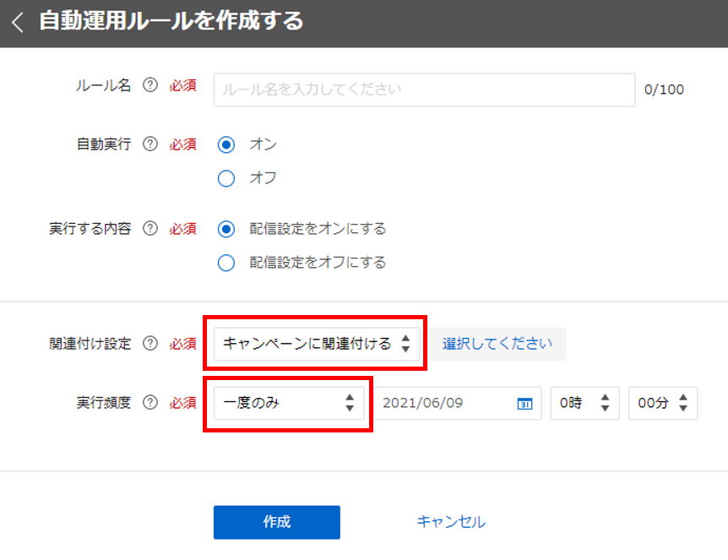Click help icon next to 実行頻度
728x560 pixels.
[x=150, y=402]
